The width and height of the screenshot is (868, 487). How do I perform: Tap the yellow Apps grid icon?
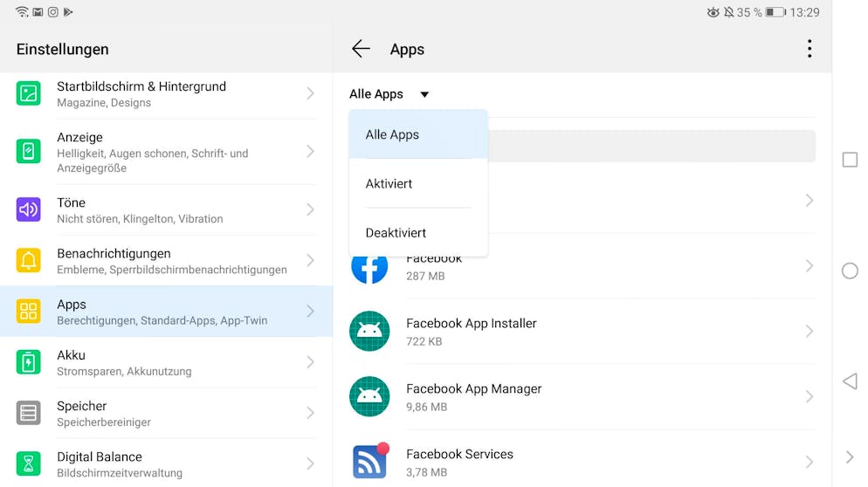28,311
